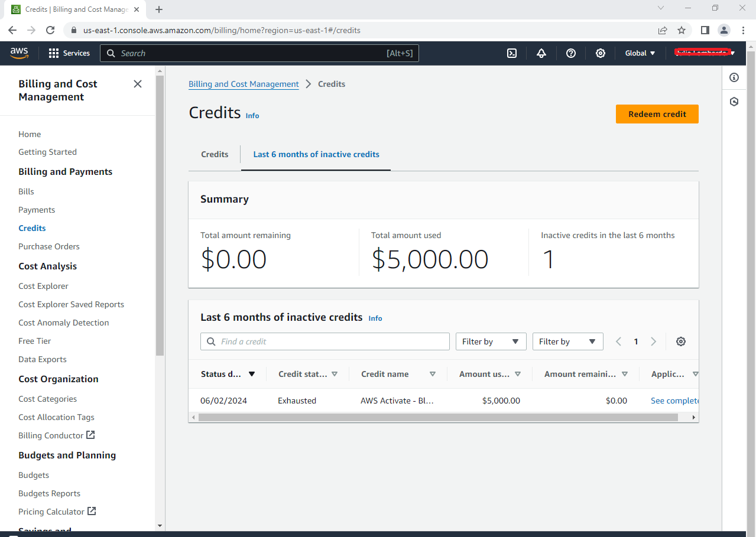756x537 pixels.
Task: Open Payments in the sidebar
Action: 37,210
